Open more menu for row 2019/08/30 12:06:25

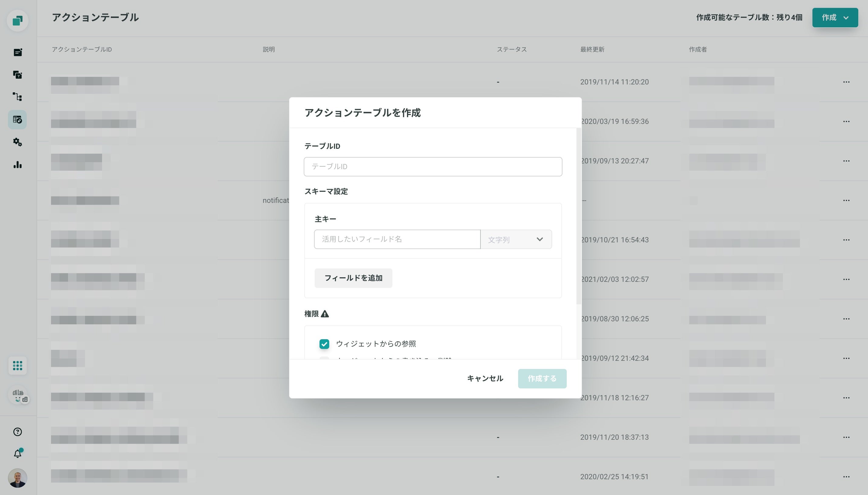(x=846, y=319)
